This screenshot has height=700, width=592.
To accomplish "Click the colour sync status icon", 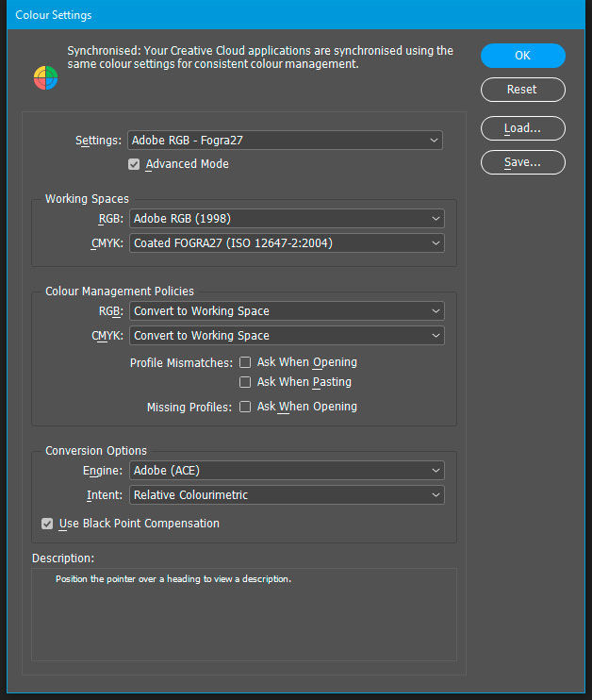I will tap(46, 77).
